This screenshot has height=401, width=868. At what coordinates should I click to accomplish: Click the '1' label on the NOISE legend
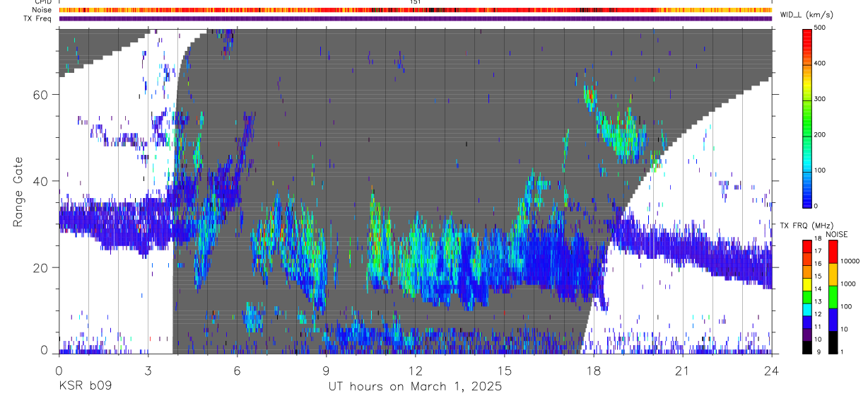(x=841, y=351)
